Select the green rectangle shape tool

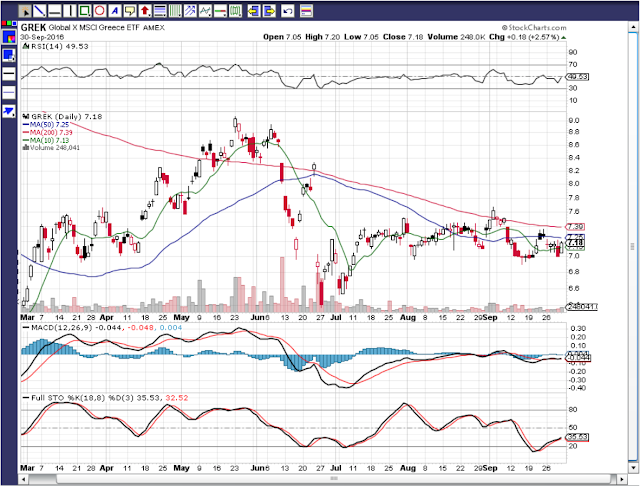tap(84, 11)
